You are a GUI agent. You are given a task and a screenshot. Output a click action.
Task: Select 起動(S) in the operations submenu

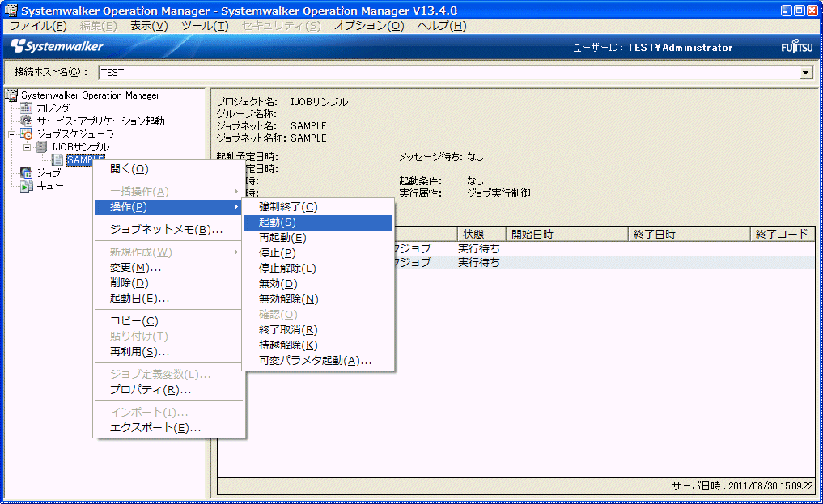click(x=318, y=222)
